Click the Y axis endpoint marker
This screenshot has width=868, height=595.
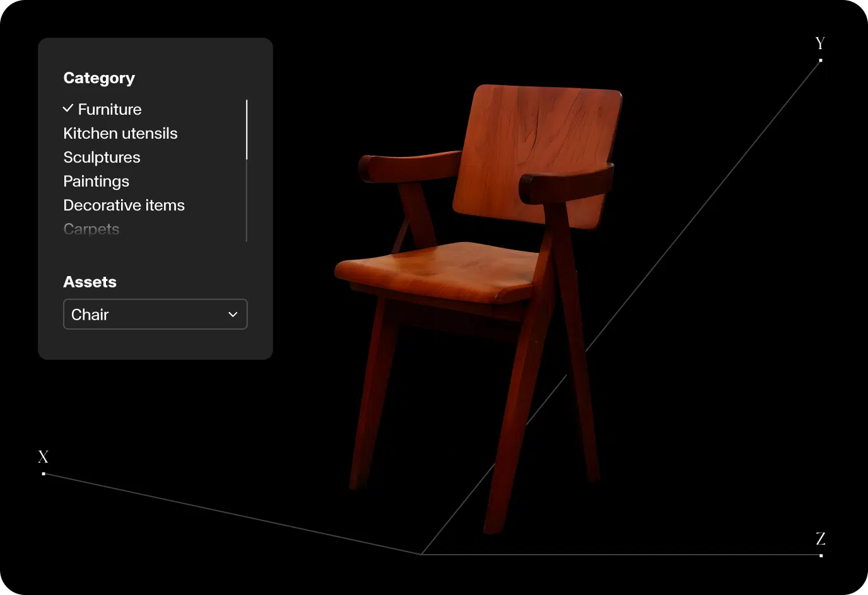(x=821, y=59)
